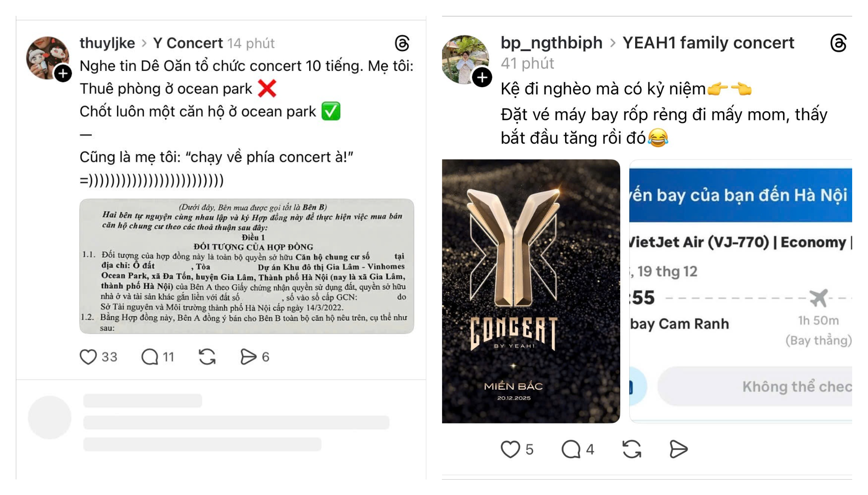Viewport: 868px width, 495px height.
Task: Open the Y Concert Miền Bắc poster
Action: [x=531, y=291]
